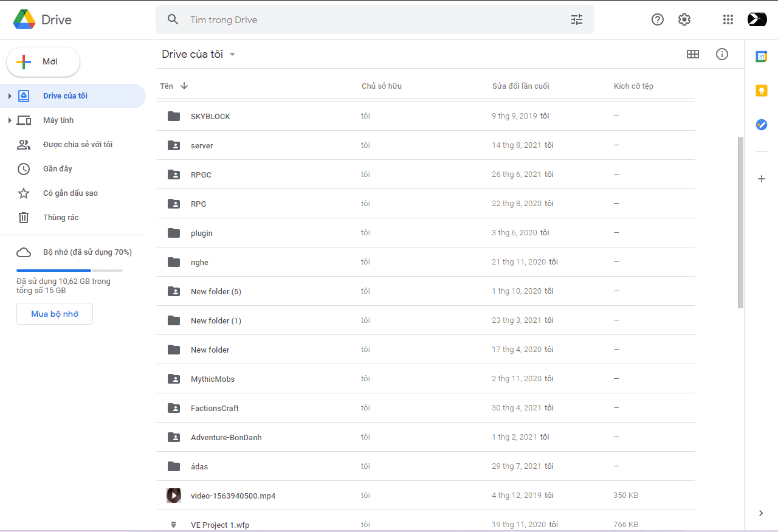The image size is (778, 532).
Task: Click the Mua bộ nhớ button
Action: coord(55,314)
